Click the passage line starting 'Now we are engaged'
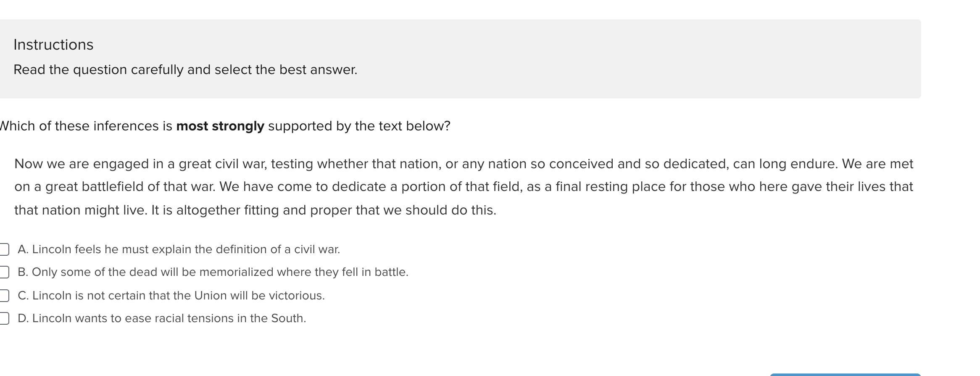The image size is (980, 376). pyautogui.click(x=464, y=164)
